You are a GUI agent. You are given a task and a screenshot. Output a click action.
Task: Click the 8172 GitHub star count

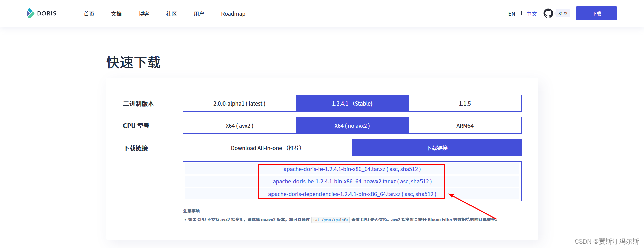[x=563, y=14]
